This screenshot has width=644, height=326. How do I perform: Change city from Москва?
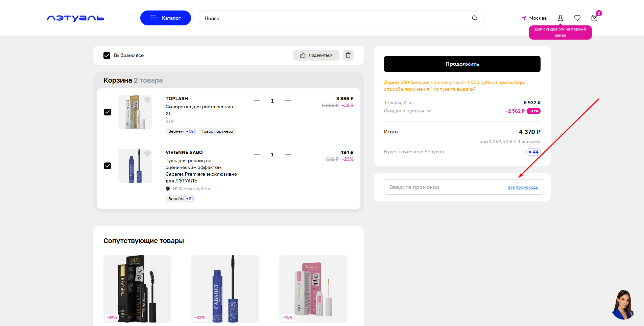[534, 18]
